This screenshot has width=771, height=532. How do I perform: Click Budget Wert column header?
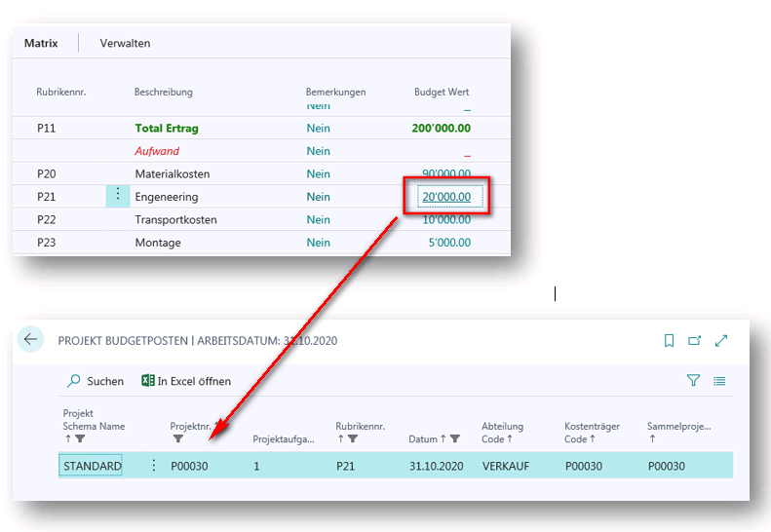[442, 92]
